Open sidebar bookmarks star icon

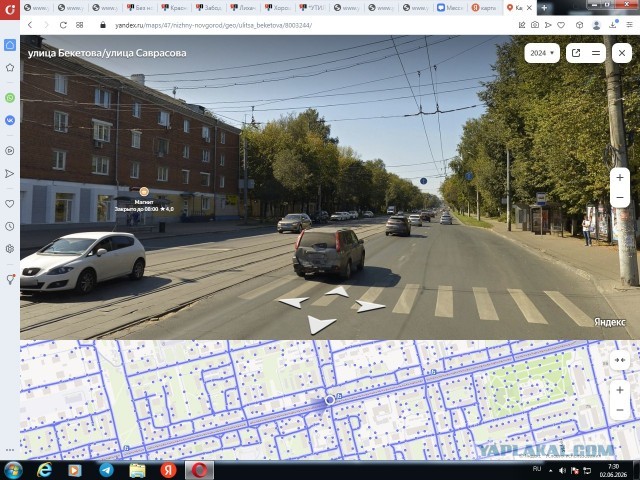pyautogui.click(x=10, y=68)
